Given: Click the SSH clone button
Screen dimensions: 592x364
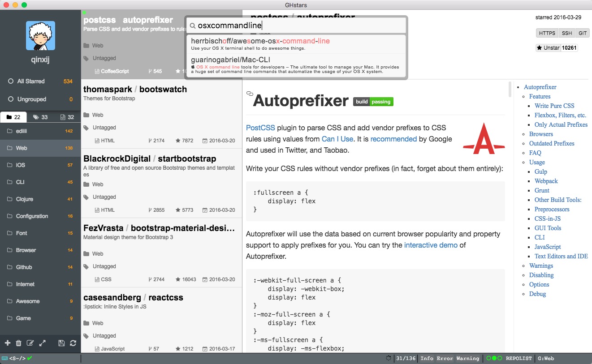Looking at the screenshot, I should pos(567,33).
